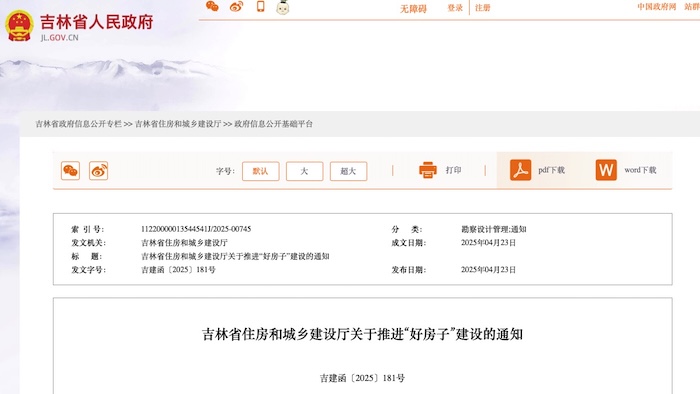Click the PDF download icon

click(521, 170)
